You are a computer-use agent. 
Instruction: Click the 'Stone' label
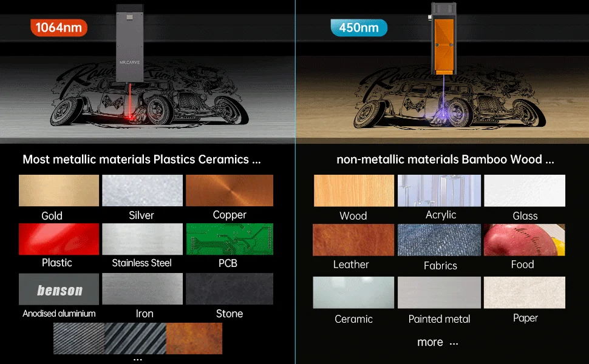click(229, 314)
